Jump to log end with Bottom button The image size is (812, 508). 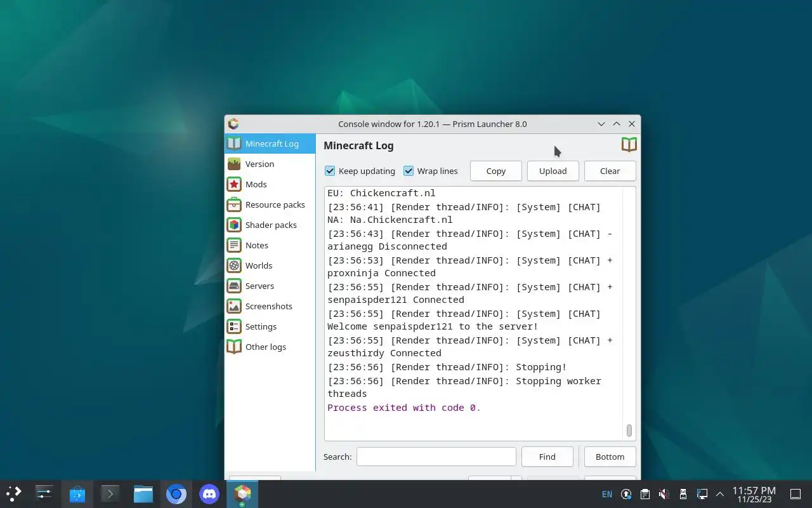pyautogui.click(x=610, y=457)
